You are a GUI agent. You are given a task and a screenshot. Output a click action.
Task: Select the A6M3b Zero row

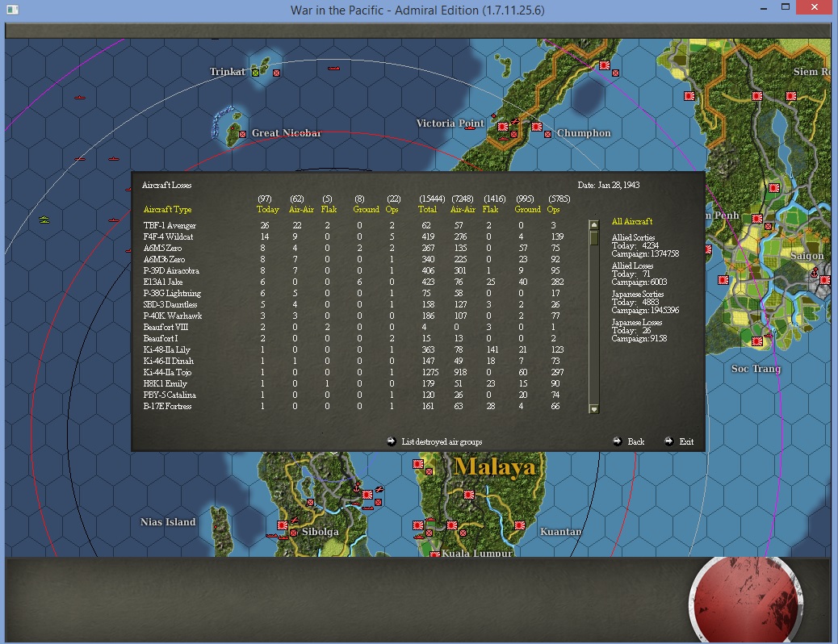353,259
